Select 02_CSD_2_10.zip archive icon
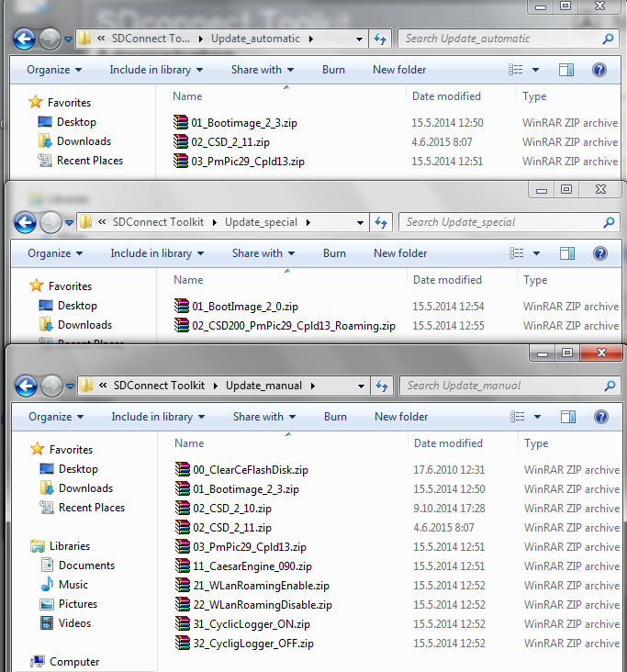 [183, 508]
